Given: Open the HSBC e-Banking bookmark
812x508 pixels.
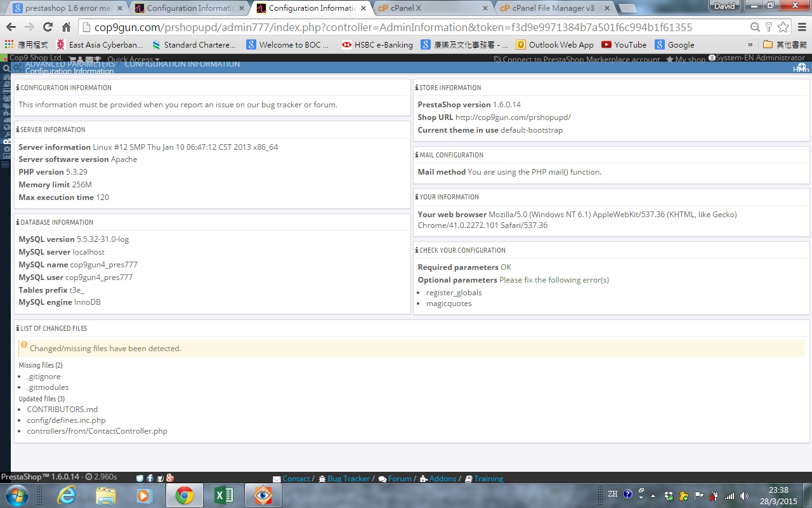Looking at the screenshot, I should click(x=377, y=45).
